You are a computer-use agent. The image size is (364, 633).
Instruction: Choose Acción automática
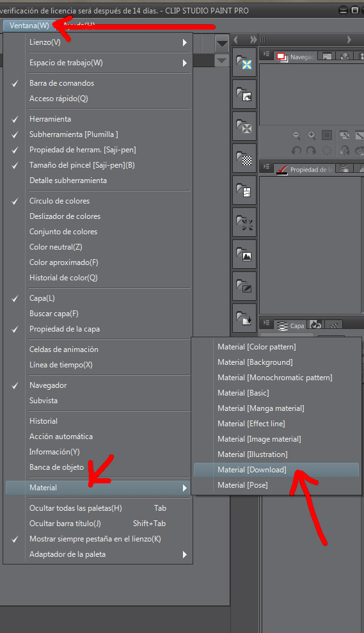[x=98, y=437]
